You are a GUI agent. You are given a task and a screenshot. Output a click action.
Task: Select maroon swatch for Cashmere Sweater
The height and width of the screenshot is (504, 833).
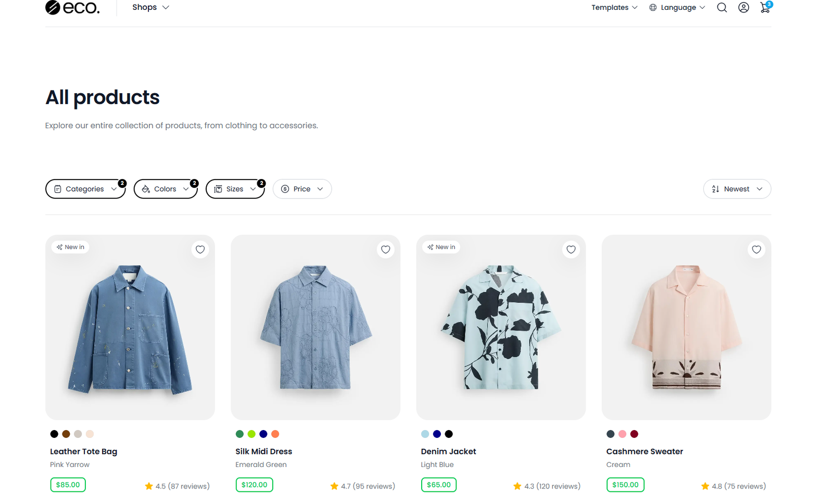click(x=634, y=434)
